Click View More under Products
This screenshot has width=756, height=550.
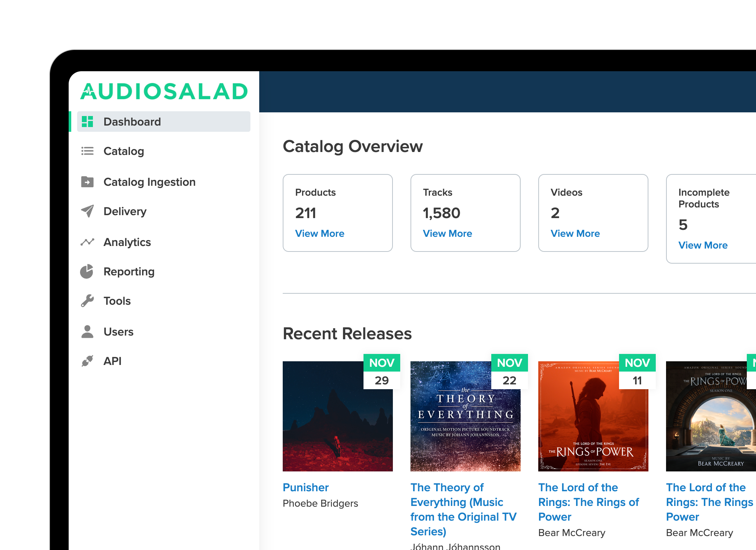click(319, 234)
